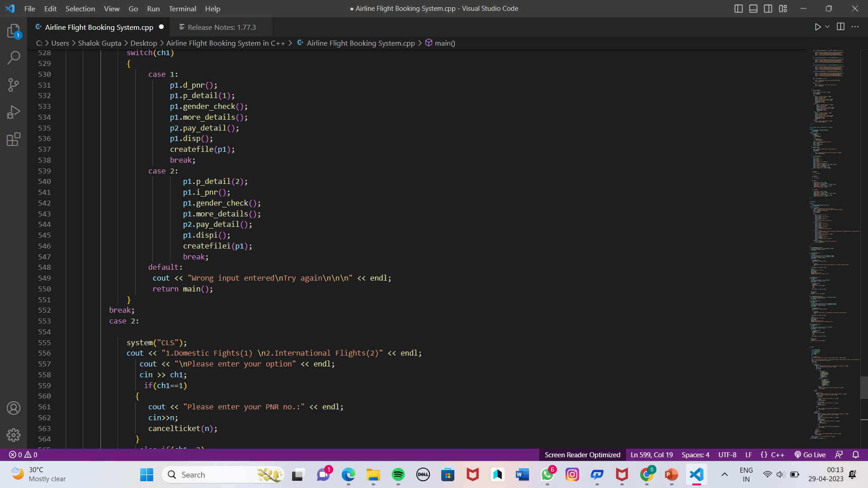The width and height of the screenshot is (868, 488).
Task: Click the Go Live status bar button
Action: [x=810, y=455]
